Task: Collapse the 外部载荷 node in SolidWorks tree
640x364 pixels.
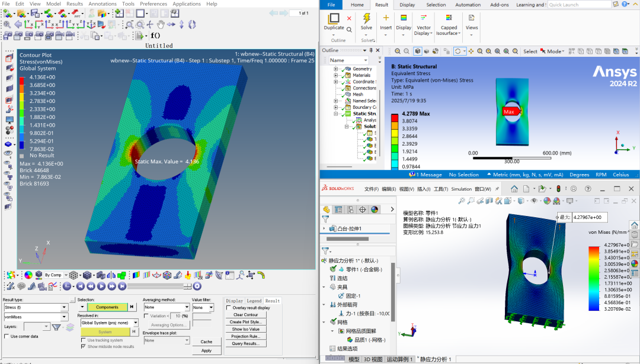Action: click(324, 304)
